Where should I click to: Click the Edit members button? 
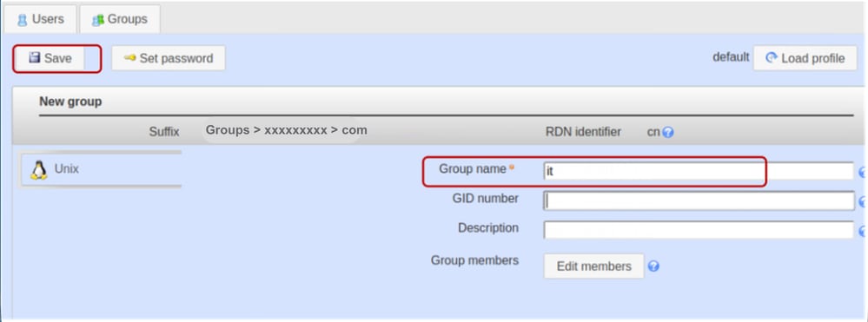pos(594,266)
